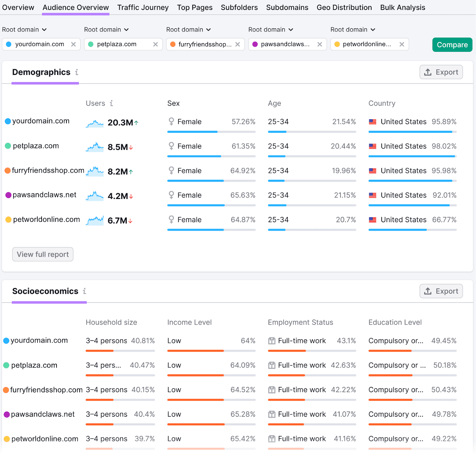Click View full report

tap(43, 254)
